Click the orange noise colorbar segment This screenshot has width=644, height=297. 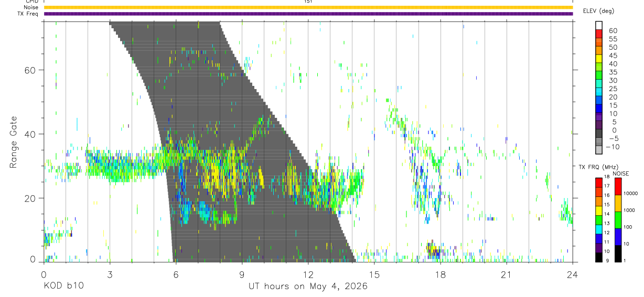click(x=618, y=203)
